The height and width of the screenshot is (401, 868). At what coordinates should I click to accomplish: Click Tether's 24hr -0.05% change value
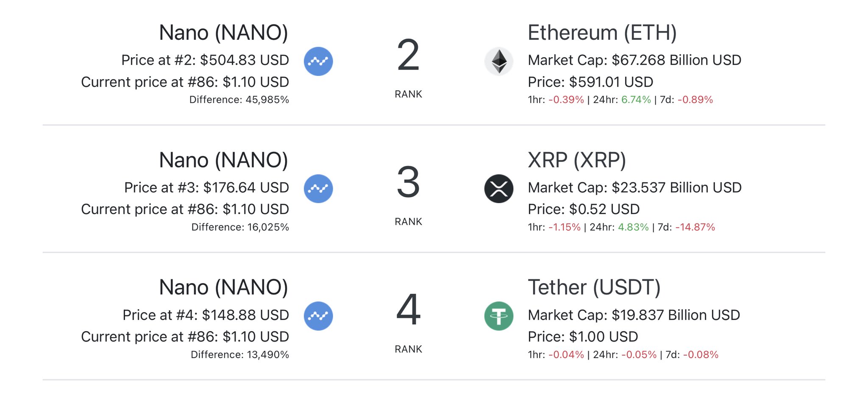click(639, 354)
